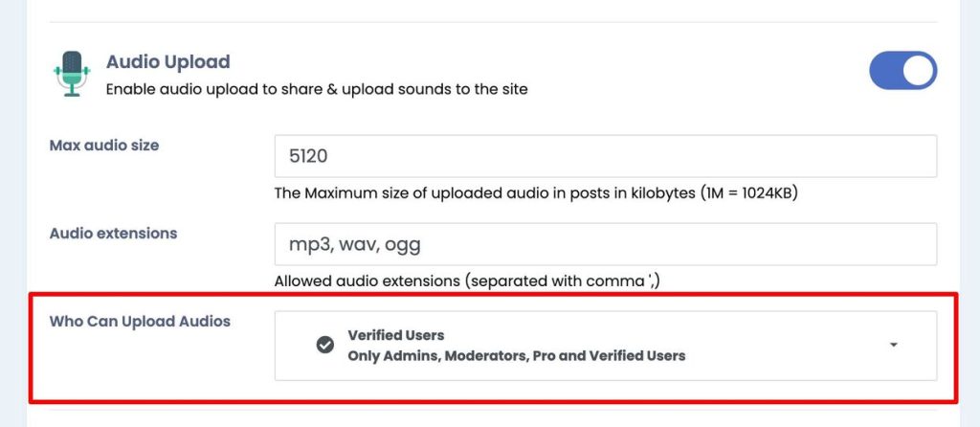Click the "Enable audio upload to share" description
Viewport: 980px width, 427px height.
(317, 89)
